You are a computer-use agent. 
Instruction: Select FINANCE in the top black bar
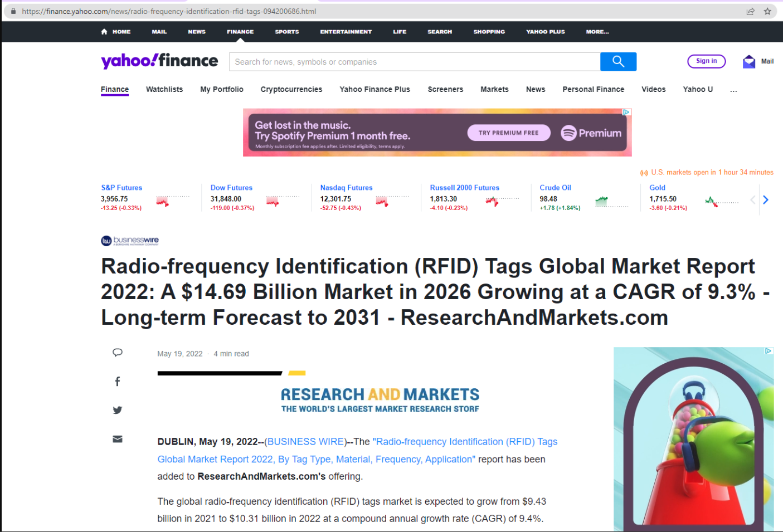pyautogui.click(x=240, y=32)
